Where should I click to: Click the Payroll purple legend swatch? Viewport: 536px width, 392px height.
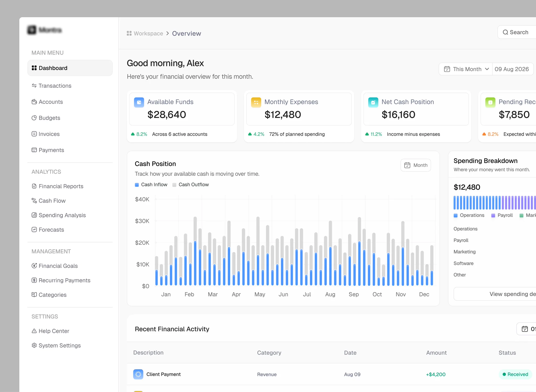[493, 215]
